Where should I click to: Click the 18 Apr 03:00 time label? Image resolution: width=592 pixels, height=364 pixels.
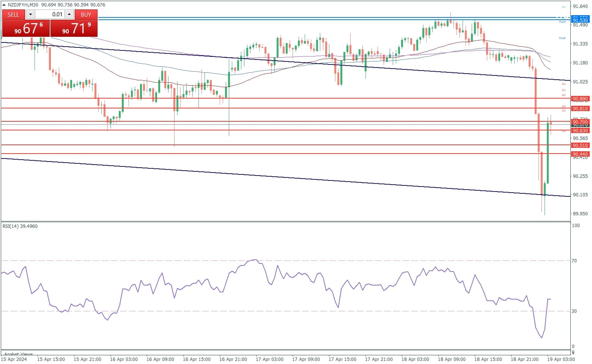[415, 359]
